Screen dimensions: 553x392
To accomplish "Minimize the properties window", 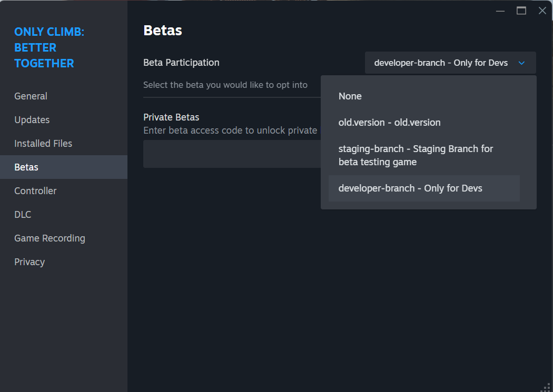I will 500,11.
